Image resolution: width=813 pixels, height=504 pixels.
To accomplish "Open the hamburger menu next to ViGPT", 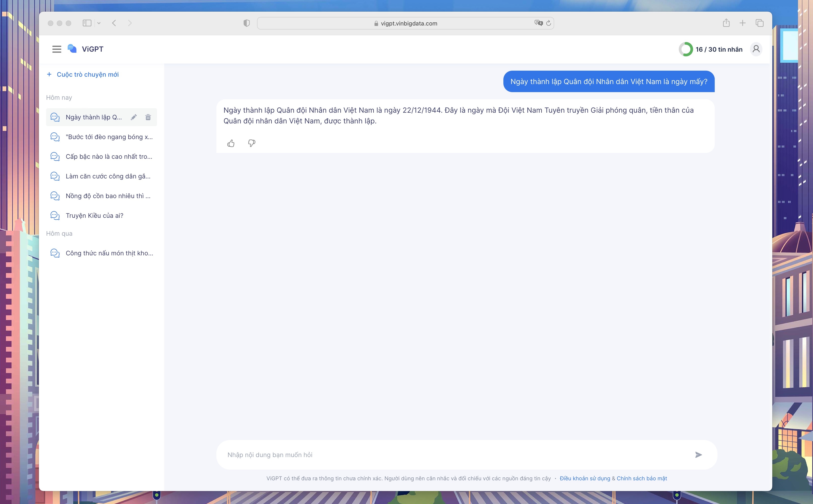I will [57, 49].
